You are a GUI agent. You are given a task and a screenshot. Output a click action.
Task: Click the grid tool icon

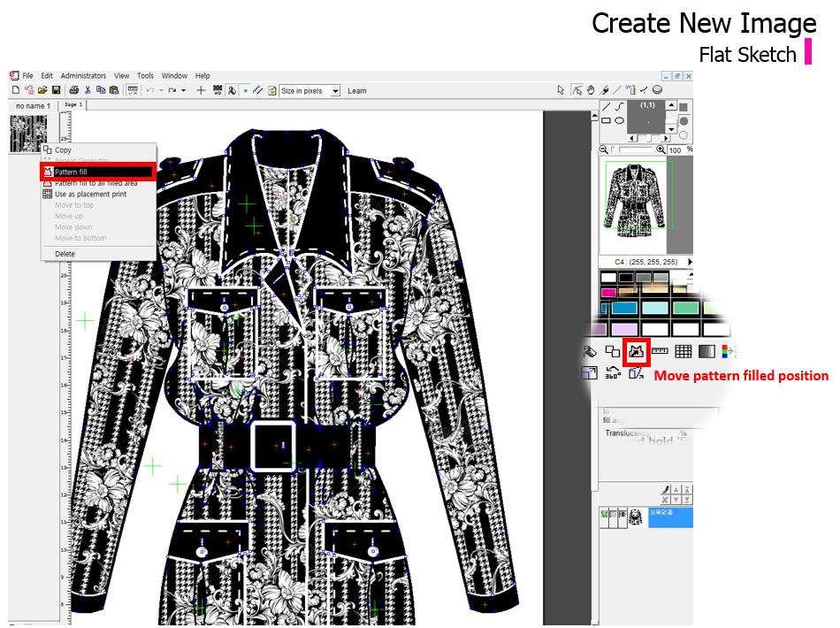coord(683,351)
